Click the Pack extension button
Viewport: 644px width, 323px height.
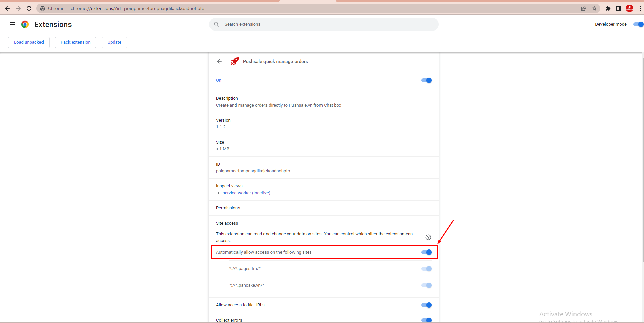[x=76, y=42]
